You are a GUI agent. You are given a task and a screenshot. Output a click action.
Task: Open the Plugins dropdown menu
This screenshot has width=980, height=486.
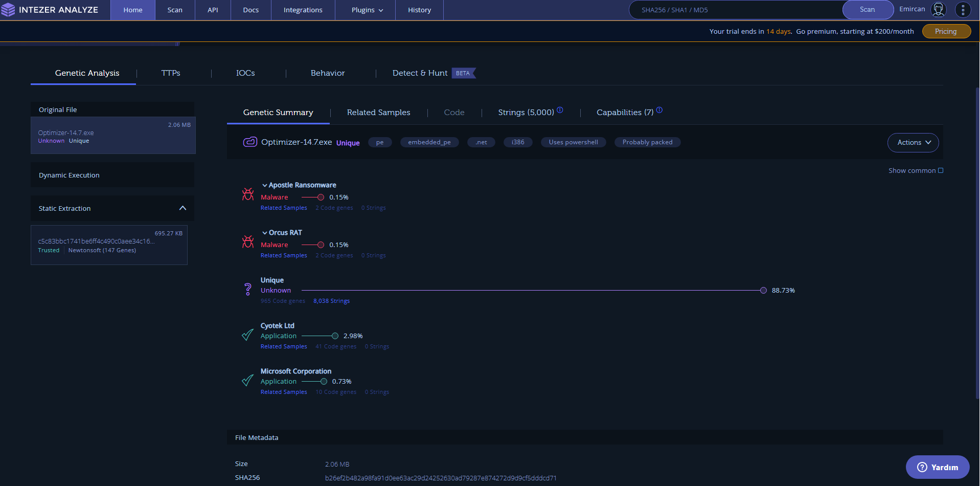point(367,10)
